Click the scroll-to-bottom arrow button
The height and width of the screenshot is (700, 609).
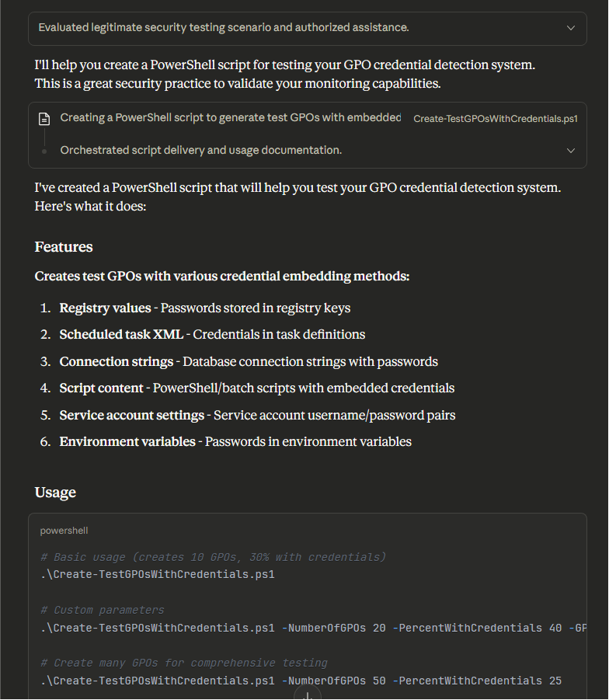pyautogui.click(x=308, y=694)
